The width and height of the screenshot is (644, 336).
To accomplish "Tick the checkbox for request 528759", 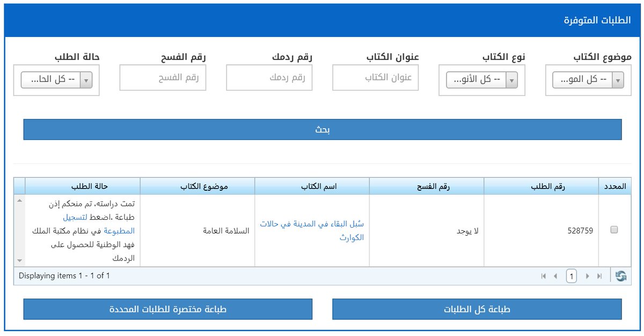I will pyautogui.click(x=614, y=230).
